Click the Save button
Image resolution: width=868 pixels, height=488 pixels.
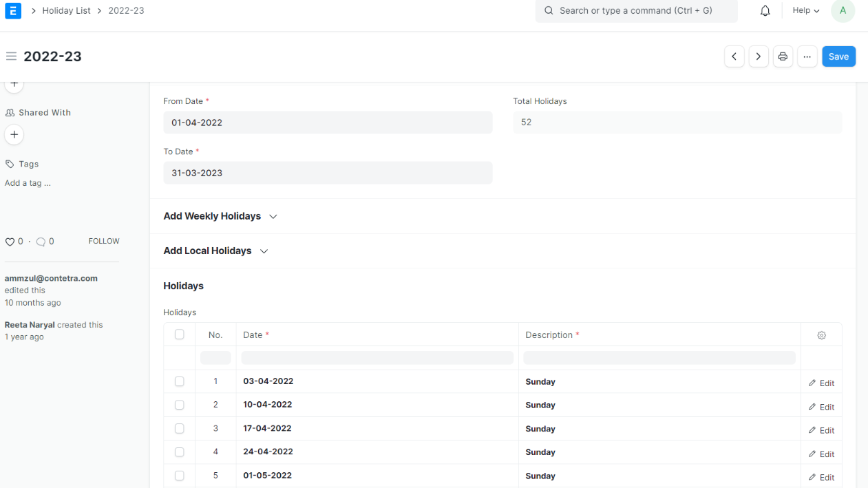838,56
